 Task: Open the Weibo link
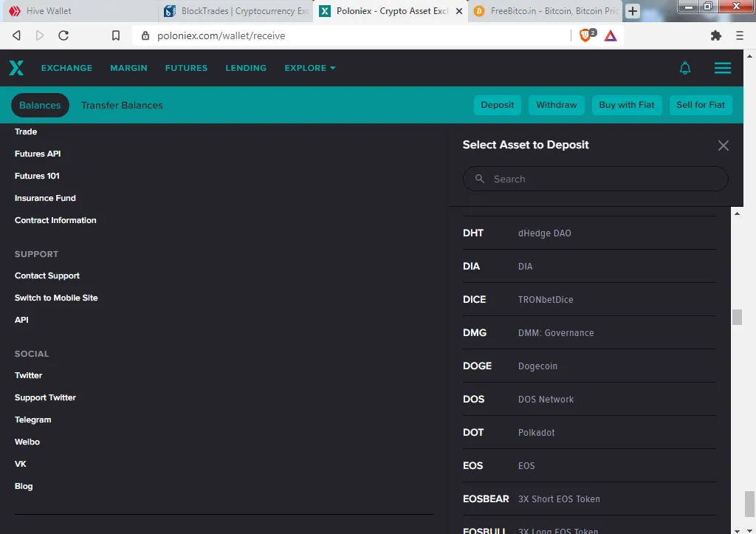click(27, 442)
